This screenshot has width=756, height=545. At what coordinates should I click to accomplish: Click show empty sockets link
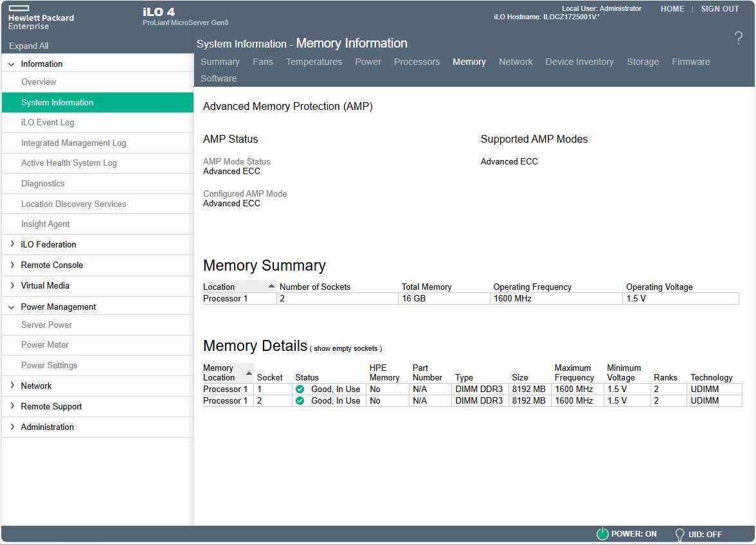point(345,348)
